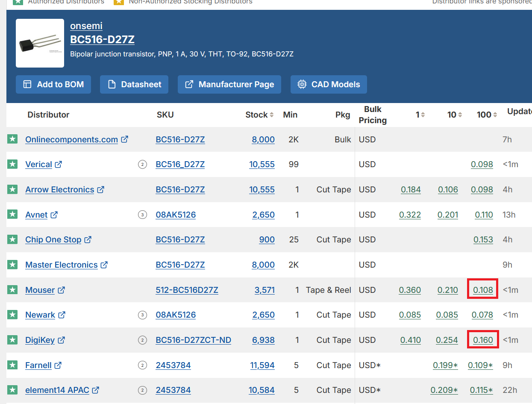Open DigiKey SKU BC516-D27ZCT-ND
532x404 pixels.
pos(193,340)
